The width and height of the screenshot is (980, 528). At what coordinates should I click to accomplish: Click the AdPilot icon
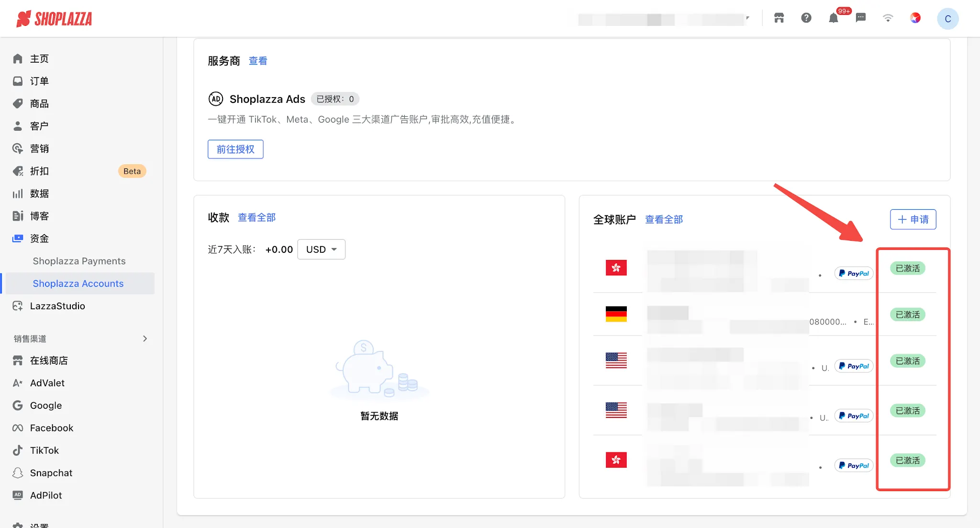point(18,495)
